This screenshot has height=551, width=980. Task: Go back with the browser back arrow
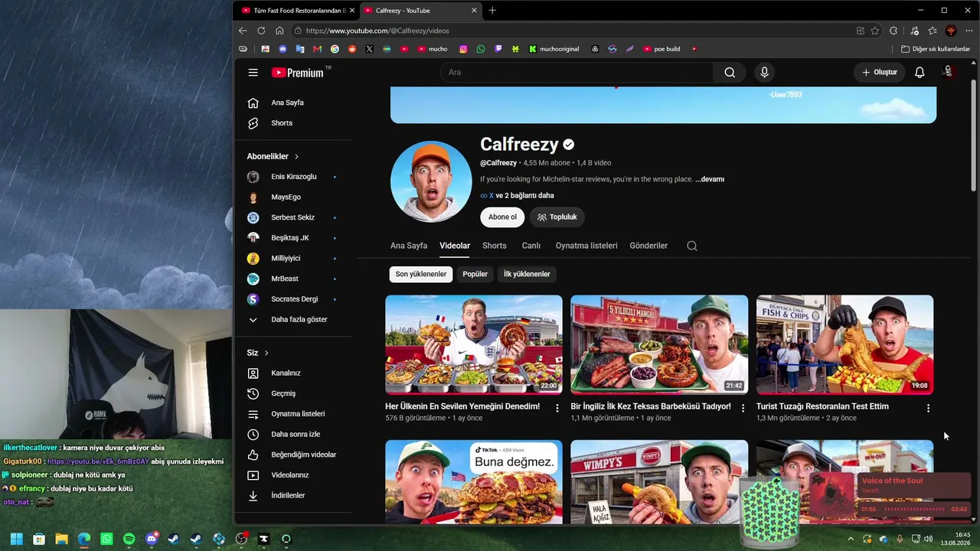(243, 31)
